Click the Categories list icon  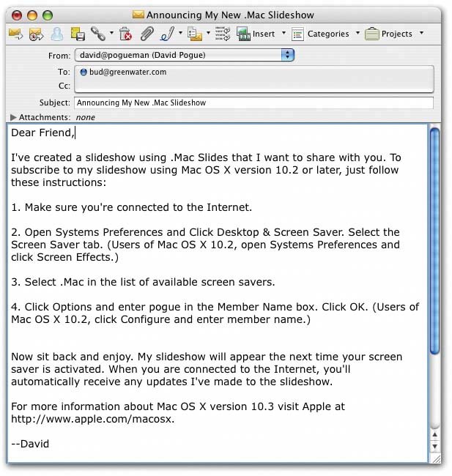[x=297, y=34]
